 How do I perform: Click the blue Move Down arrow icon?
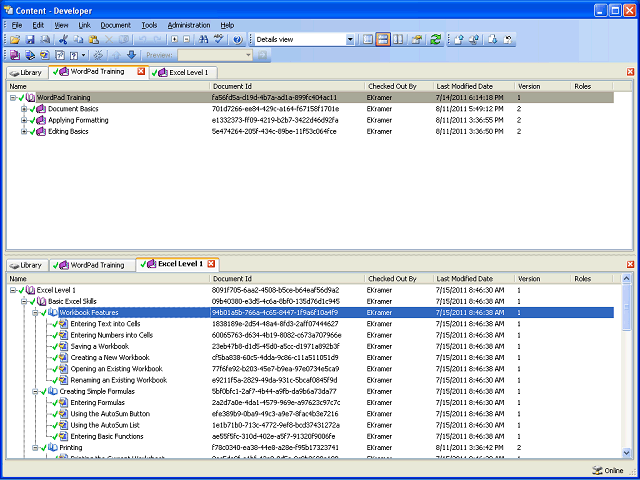(x=131, y=55)
